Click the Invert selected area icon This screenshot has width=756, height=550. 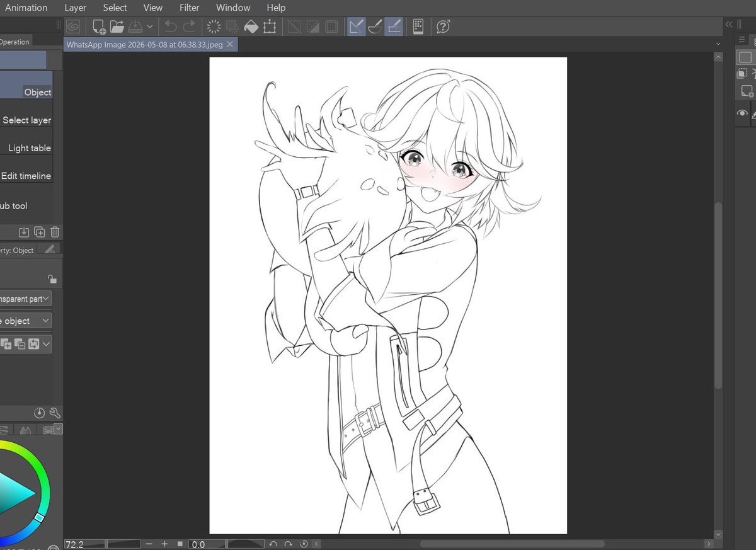[312, 26]
